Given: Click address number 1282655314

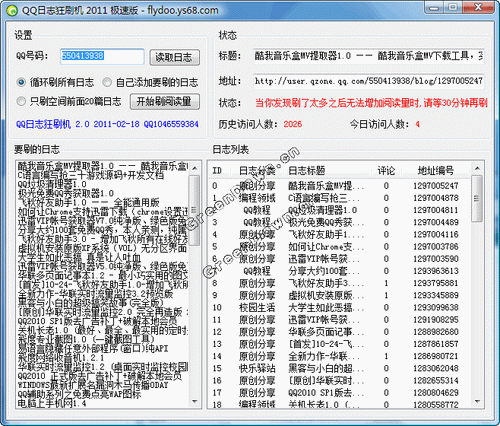Looking at the screenshot, I should (x=436, y=380).
